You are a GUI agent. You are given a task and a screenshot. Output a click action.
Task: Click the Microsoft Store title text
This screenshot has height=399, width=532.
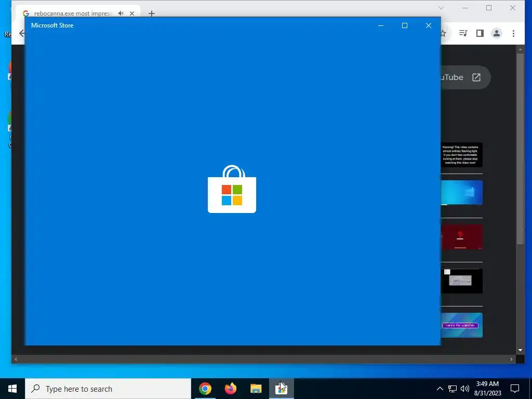pos(52,25)
